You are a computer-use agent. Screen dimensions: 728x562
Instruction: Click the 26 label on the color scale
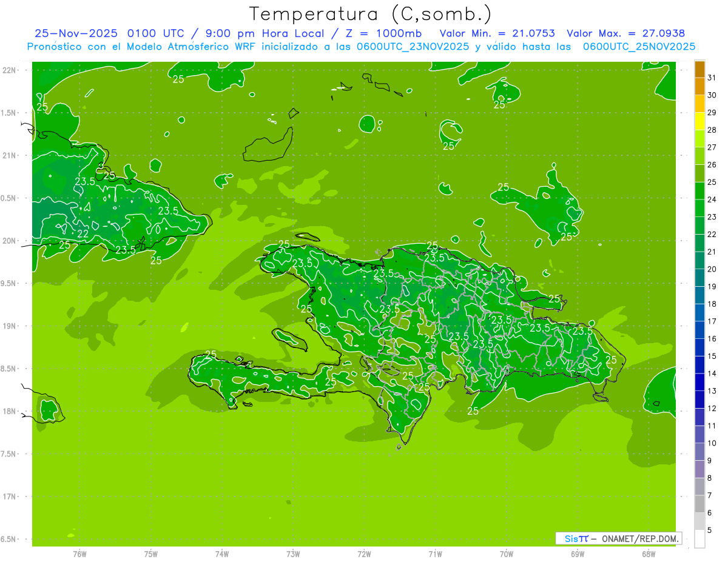(x=712, y=165)
